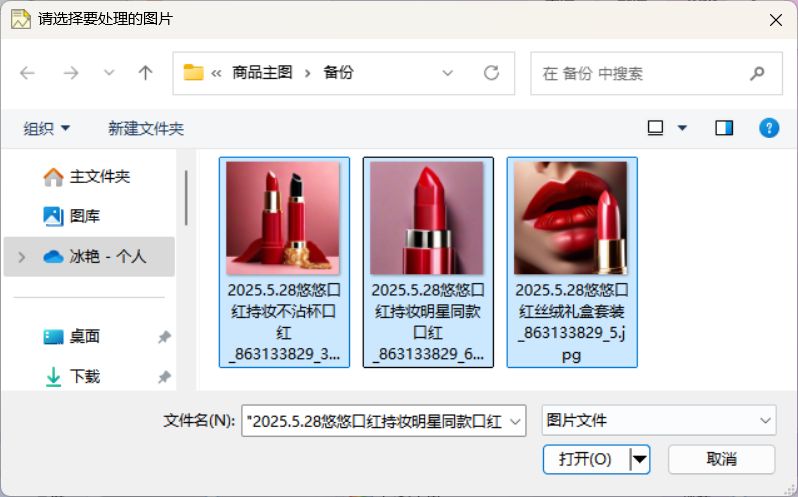The width and height of the screenshot is (798, 497).
Task: Open address bar history dropdown
Action: pyautogui.click(x=447, y=73)
